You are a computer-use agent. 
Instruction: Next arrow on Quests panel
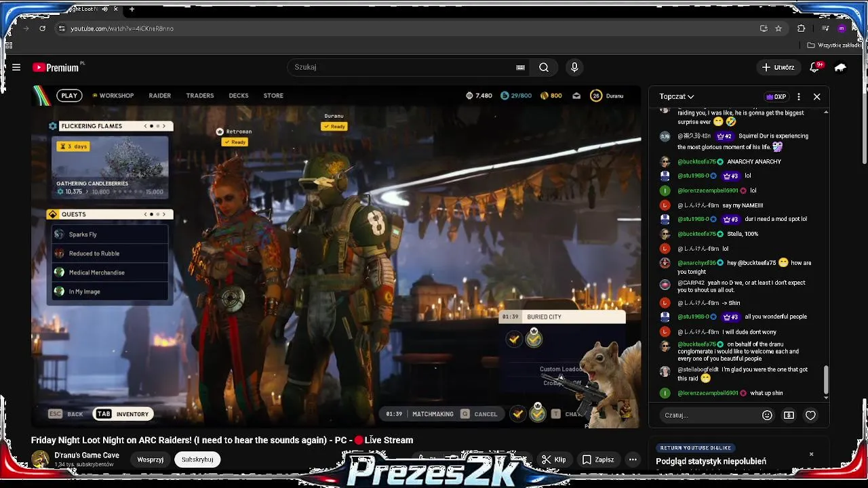[x=163, y=214]
